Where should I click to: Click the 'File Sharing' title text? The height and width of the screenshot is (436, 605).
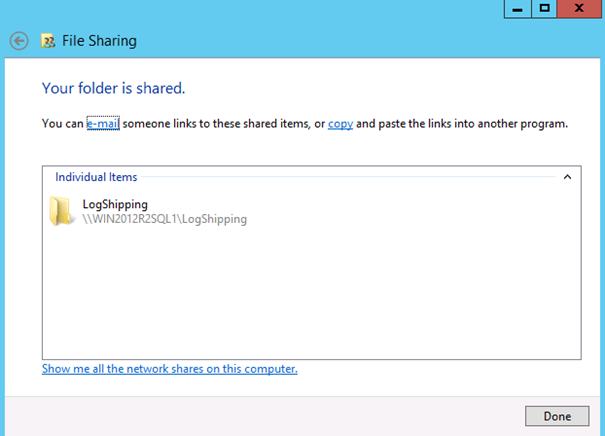100,42
